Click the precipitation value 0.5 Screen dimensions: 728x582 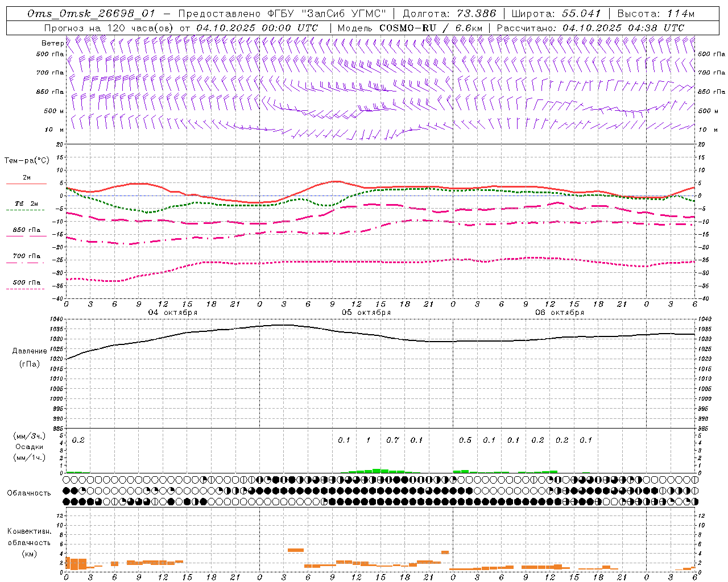[x=465, y=440]
